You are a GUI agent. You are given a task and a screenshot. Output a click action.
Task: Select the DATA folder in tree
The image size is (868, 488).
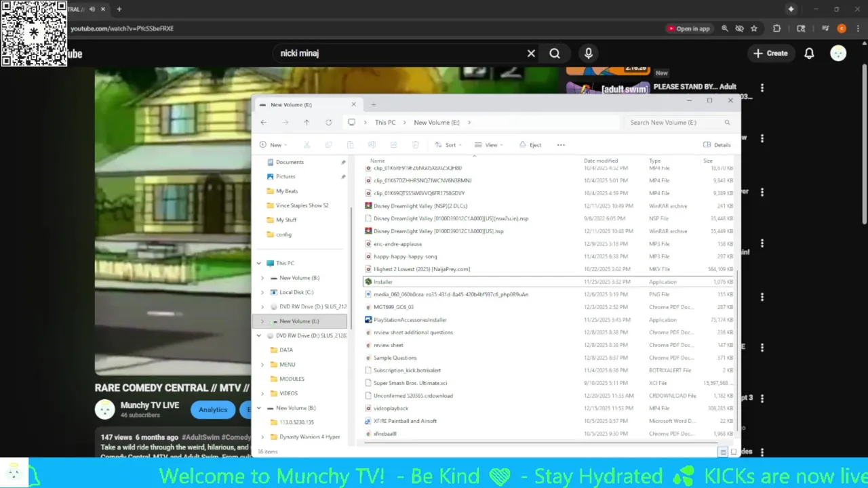click(286, 350)
